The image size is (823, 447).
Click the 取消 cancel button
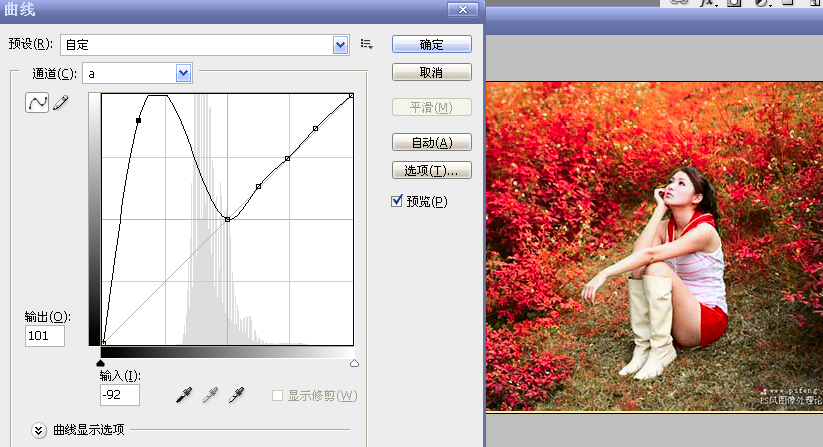tap(431, 72)
